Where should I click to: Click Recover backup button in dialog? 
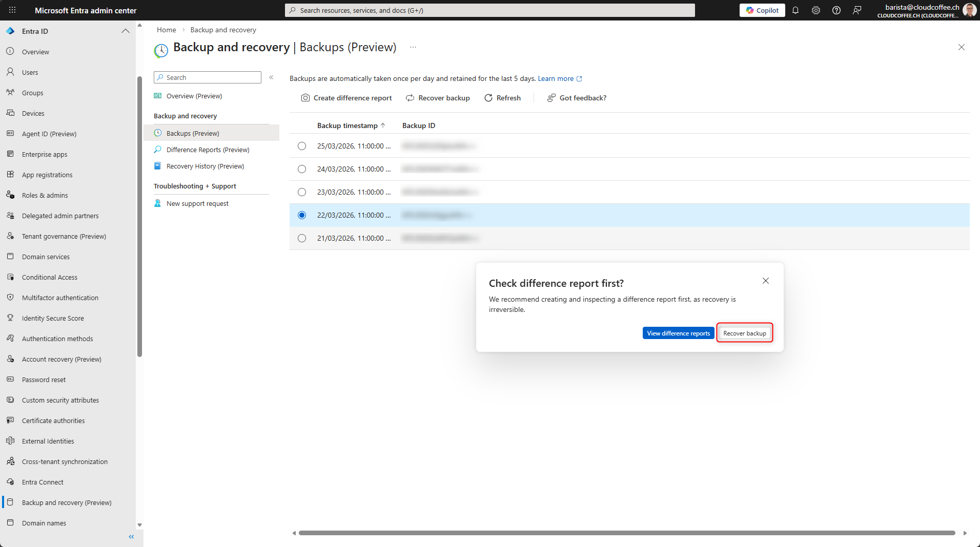tap(744, 333)
